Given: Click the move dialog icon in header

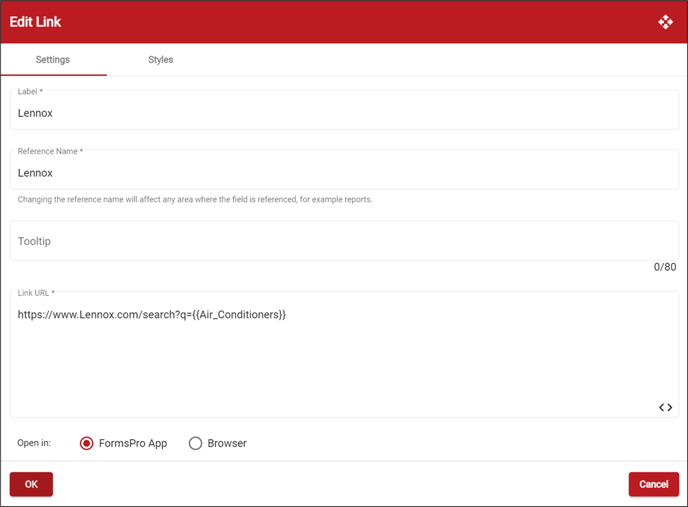Looking at the screenshot, I should tap(665, 22).
